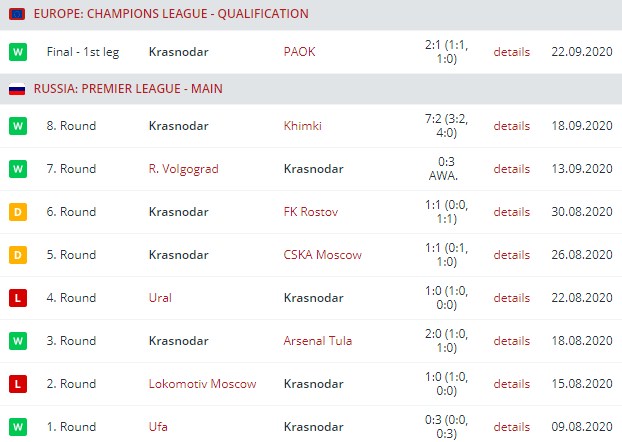Open Europe Champions League Qualification header
Viewport: 622px width, 442px height.
(171, 14)
